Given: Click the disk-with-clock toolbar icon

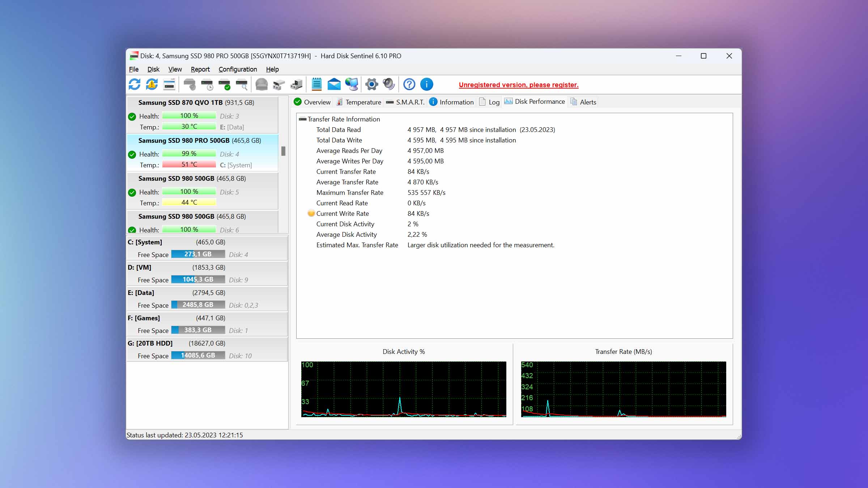Looking at the screenshot, I should tap(207, 85).
